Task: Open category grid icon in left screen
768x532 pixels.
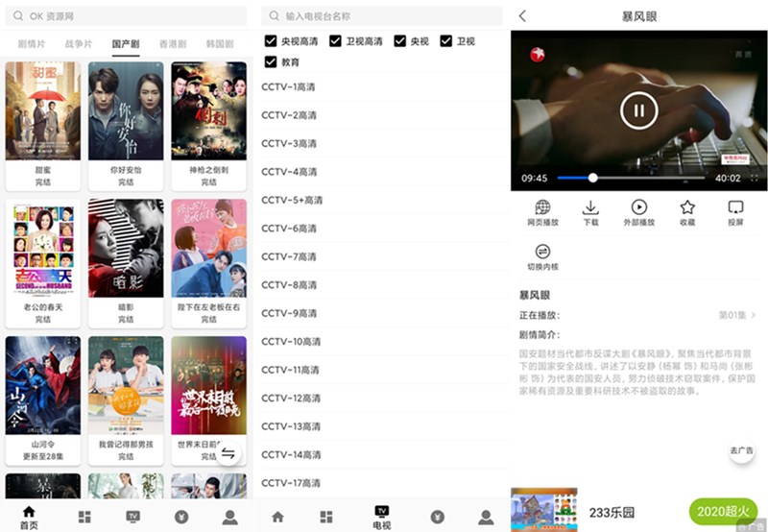Action: tap(84, 517)
